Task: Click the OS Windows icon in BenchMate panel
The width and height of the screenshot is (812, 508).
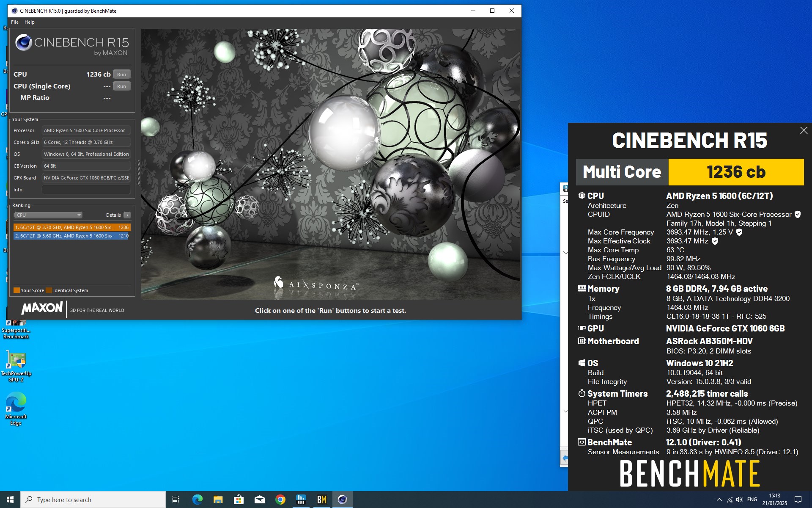Action: (x=582, y=363)
